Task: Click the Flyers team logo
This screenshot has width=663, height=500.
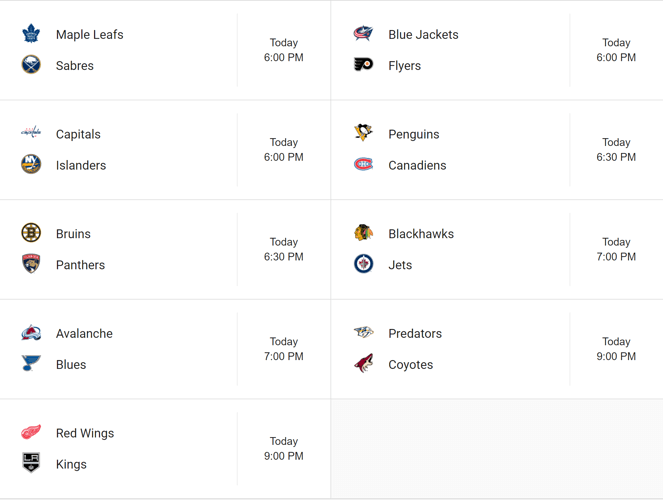Action: coord(363,65)
